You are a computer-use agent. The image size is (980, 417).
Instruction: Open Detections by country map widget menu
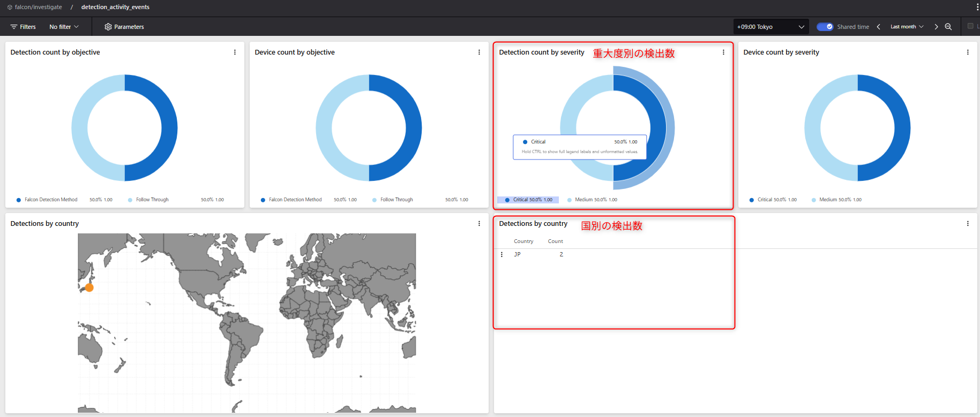pyautogui.click(x=479, y=224)
